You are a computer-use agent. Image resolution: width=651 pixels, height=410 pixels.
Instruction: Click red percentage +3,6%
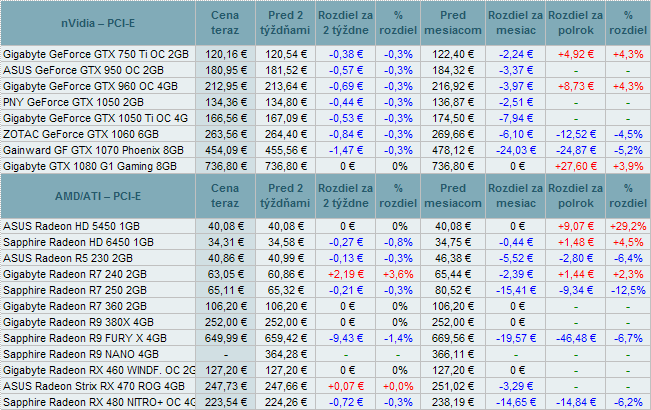pyautogui.click(x=398, y=274)
